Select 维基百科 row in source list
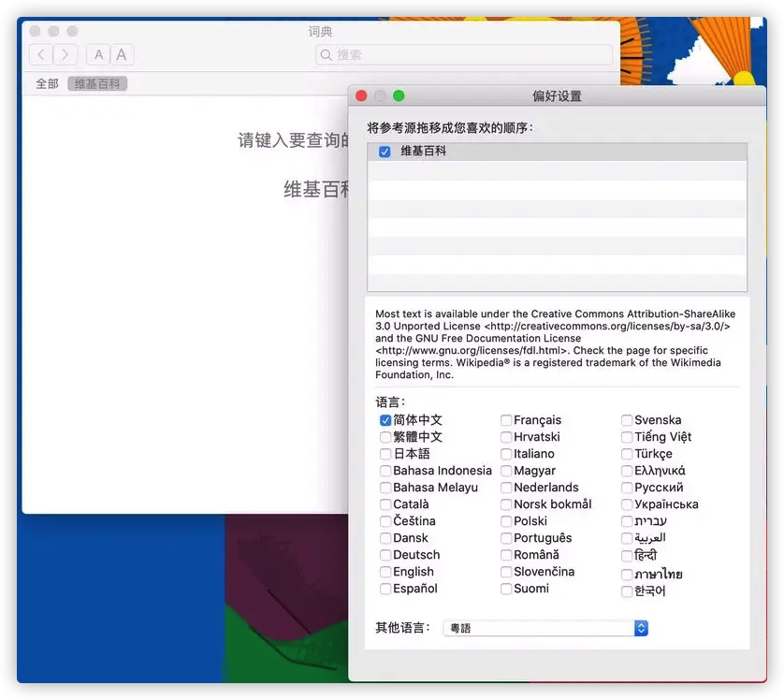The width and height of the screenshot is (784, 700). 557,152
